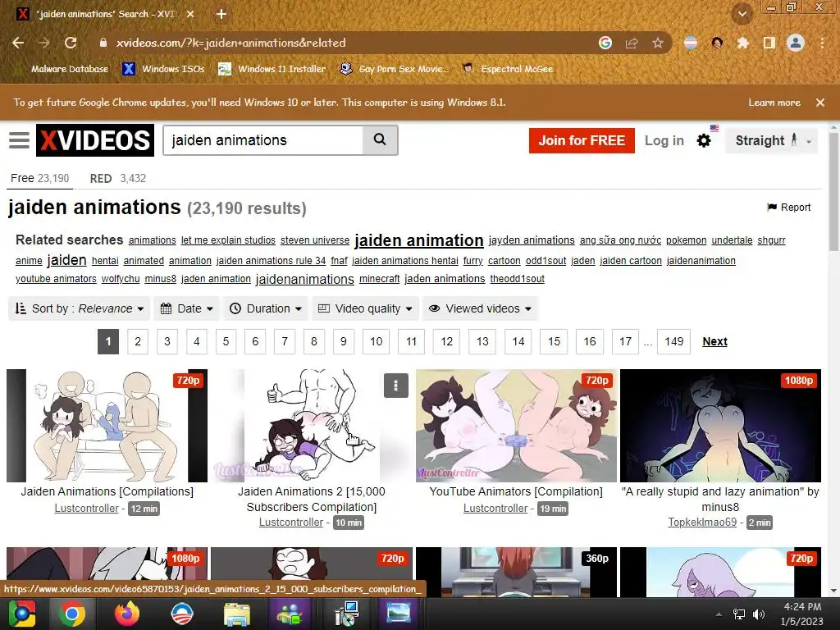Viewport: 840px width, 630px height.
Task: Switch to the RED results tab
Action: click(118, 178)
